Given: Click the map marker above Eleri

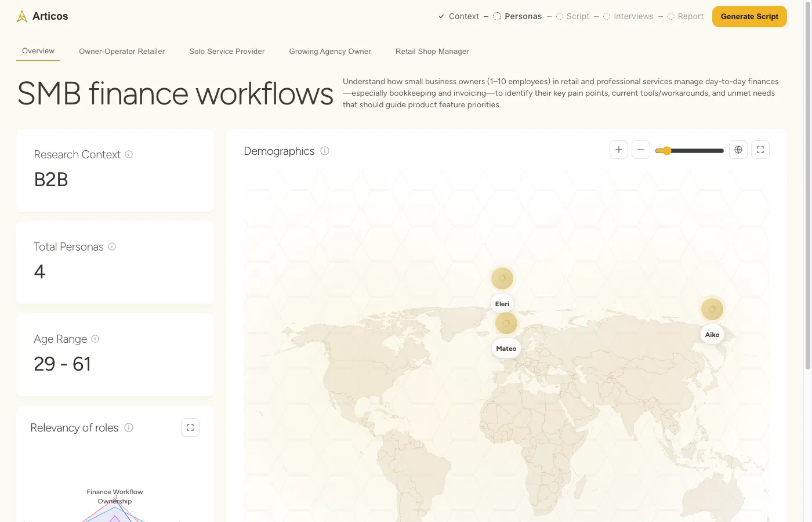Looking at the screenshot, I should pyautogui.click(x=502, y=278).
